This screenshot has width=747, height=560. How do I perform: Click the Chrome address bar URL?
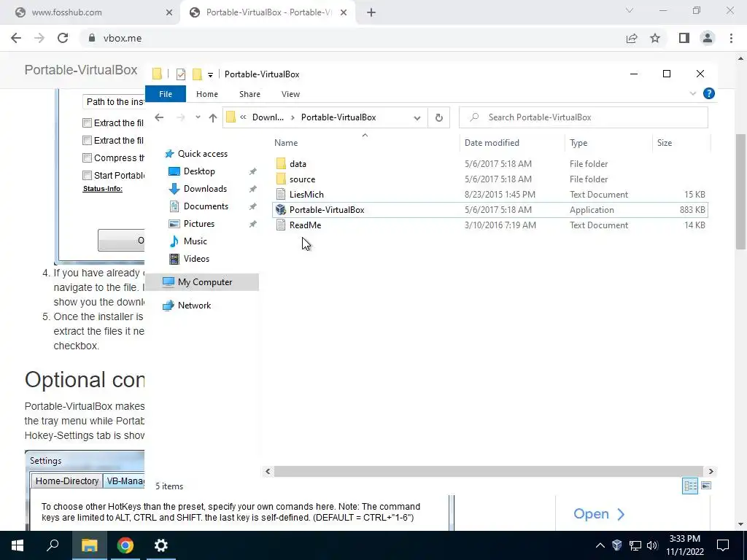(123, 38)
